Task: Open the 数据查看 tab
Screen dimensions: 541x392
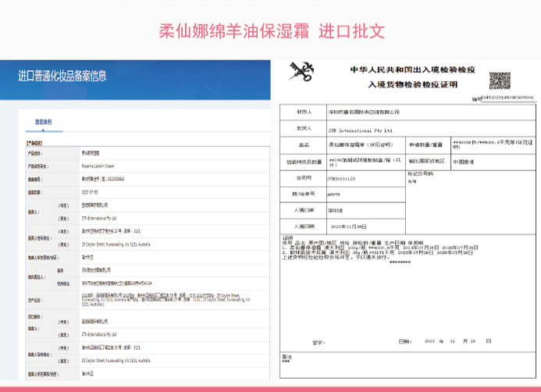Action: 44,122
